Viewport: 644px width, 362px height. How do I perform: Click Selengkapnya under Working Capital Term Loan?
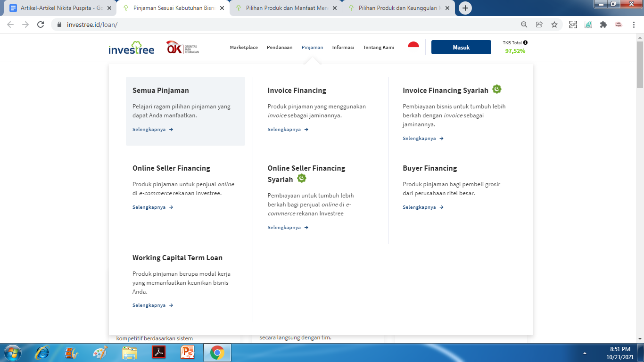click(x=153, y=305)
